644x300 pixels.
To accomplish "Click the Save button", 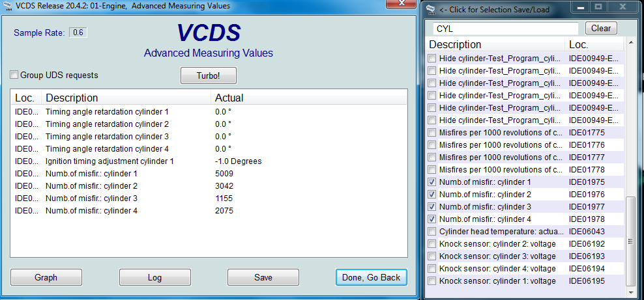I will pos(263,277).
